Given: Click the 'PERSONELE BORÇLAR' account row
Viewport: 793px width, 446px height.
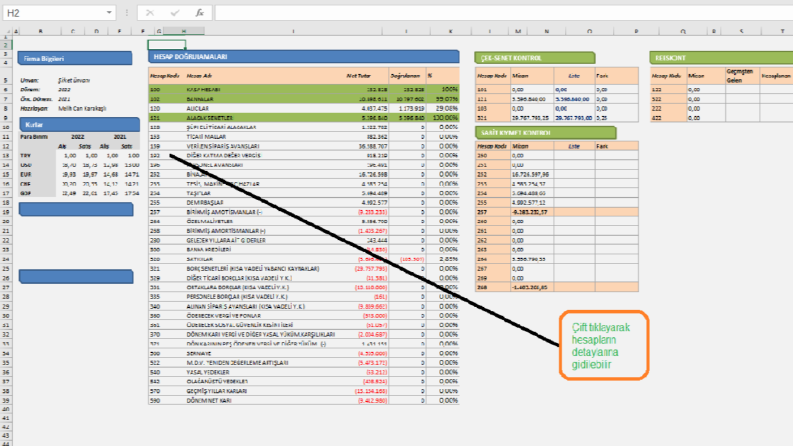Looking at the screenshot, I should (x=303, y=297).
